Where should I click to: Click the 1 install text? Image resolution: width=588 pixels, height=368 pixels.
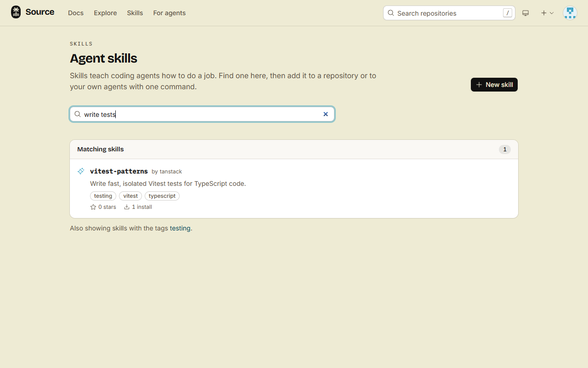click(x=142, y=207)
